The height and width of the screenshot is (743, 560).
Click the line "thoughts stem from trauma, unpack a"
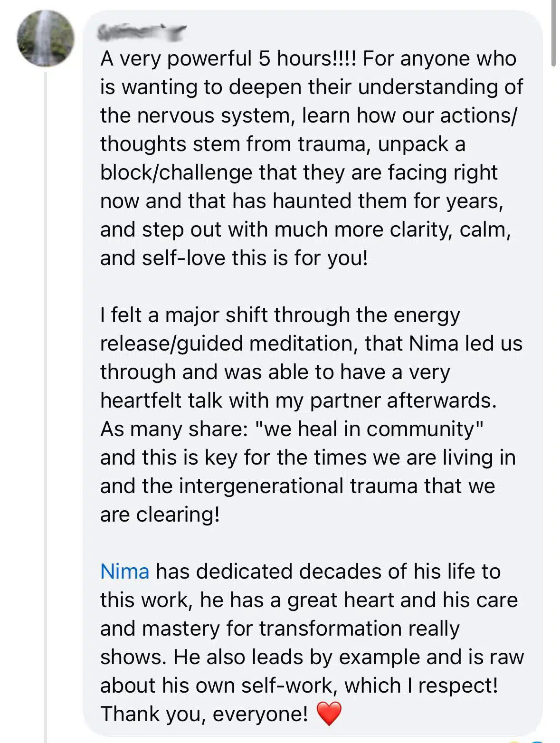click(x=283, y=144)
